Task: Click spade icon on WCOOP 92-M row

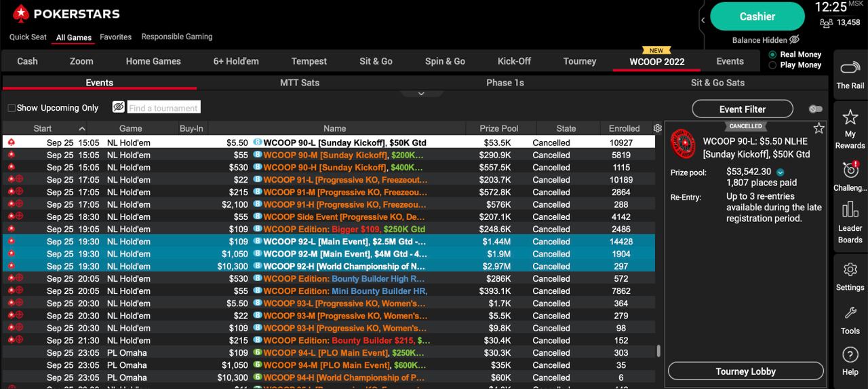Action: [12, 254]
